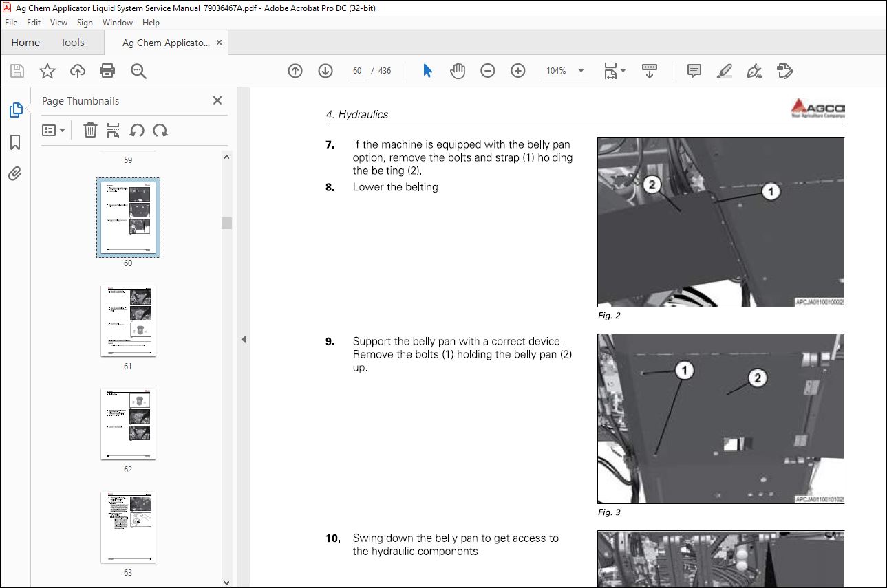
Task: Activate the Hand pan tool
Action: click(458, 71)
